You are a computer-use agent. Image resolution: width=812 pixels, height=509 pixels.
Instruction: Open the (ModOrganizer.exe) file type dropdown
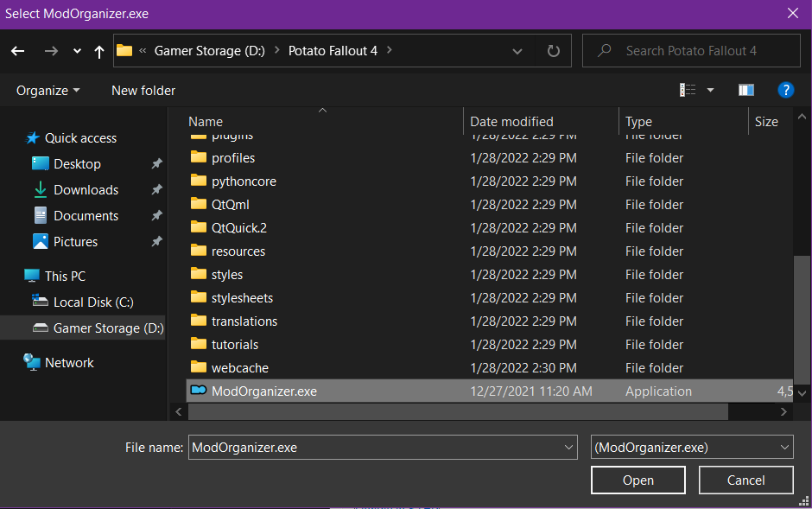(692, 448)
